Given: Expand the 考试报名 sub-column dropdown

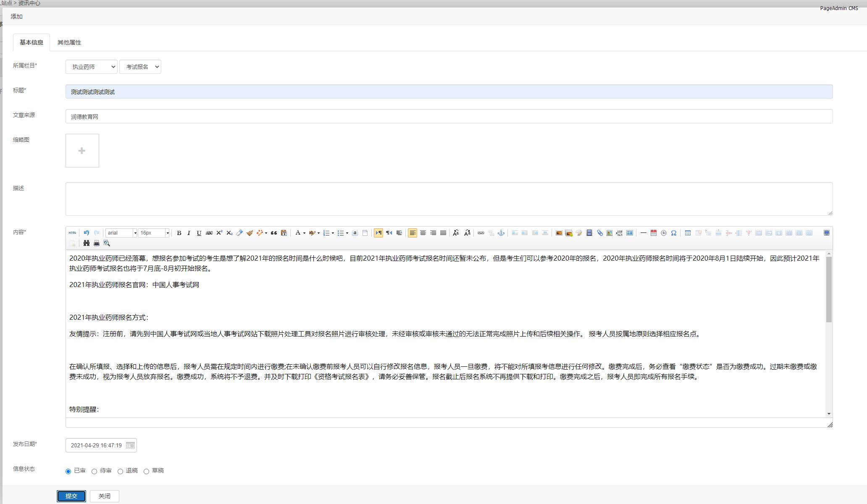Looking at the screenshot, I should tap(140, 67).
